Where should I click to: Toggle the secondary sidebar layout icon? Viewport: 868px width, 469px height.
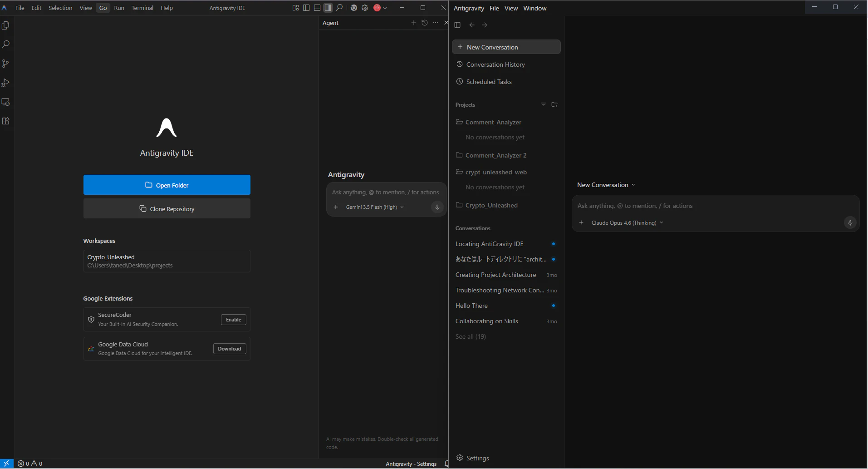click(x=328, y=8)
